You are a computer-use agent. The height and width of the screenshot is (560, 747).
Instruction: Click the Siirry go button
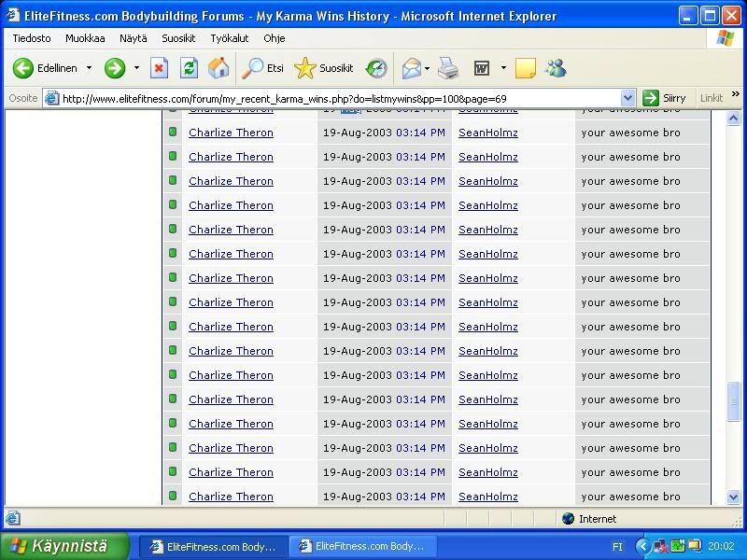point(664,98)
